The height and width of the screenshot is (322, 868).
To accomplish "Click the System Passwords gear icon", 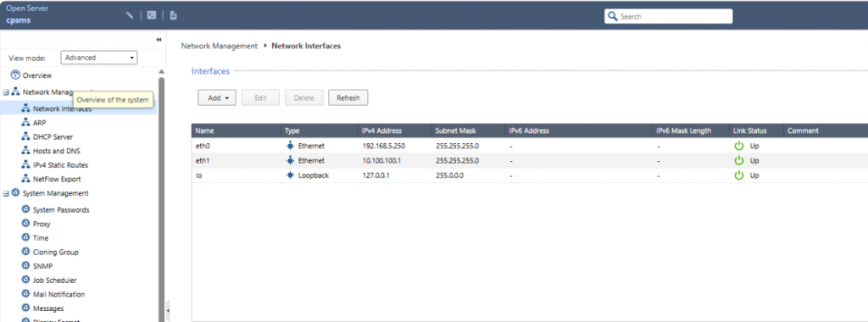I will click(25, 209).
